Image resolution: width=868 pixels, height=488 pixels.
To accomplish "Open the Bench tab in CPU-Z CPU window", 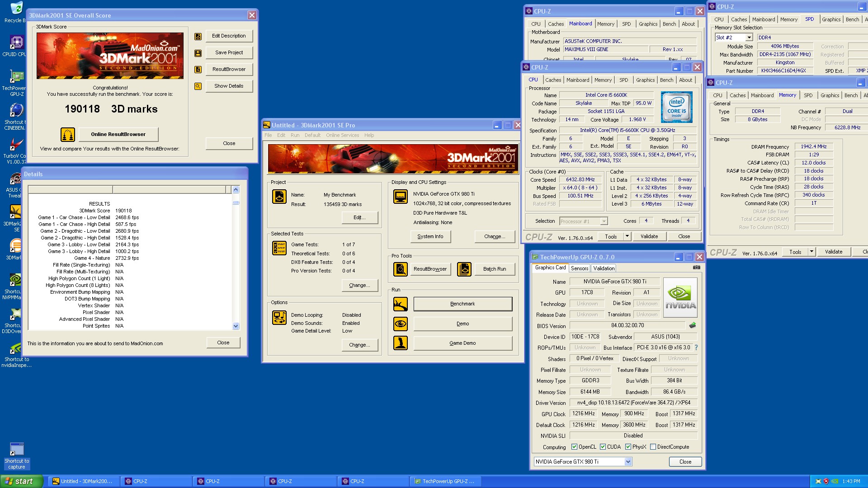I will 666,80.
